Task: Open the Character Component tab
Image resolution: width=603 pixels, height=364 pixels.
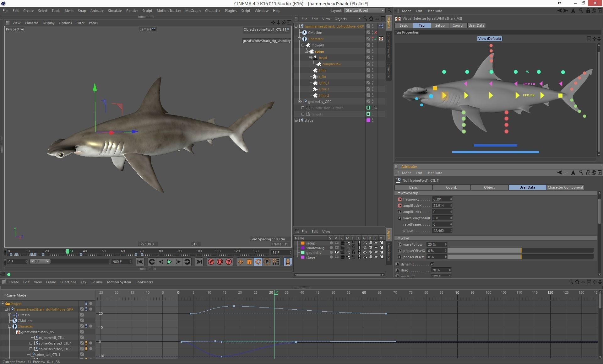Action: click(565, 187)
